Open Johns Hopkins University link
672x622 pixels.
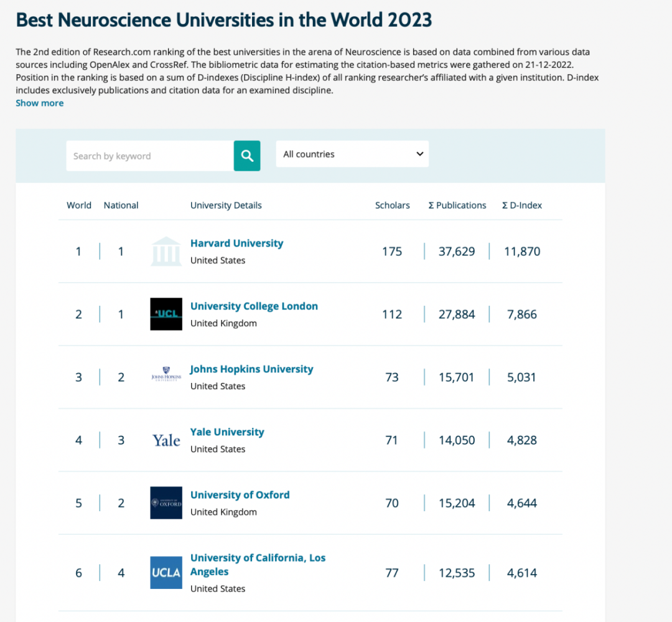coord(251,369)
